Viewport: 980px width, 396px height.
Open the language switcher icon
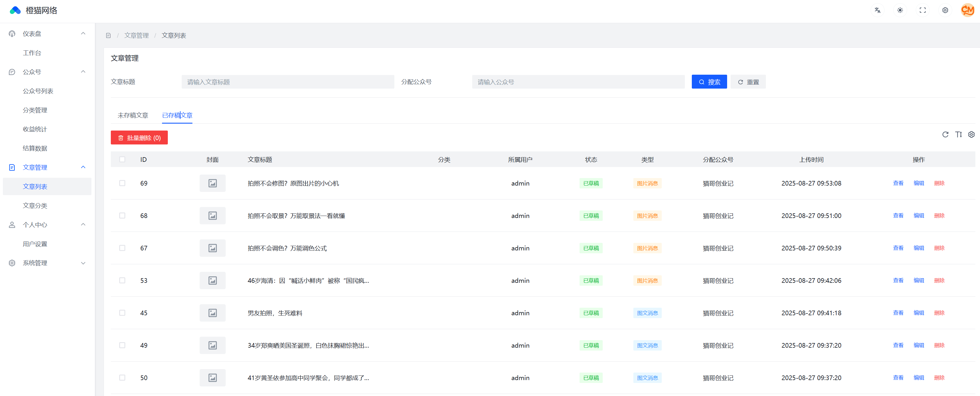click(x=877, y=10)
